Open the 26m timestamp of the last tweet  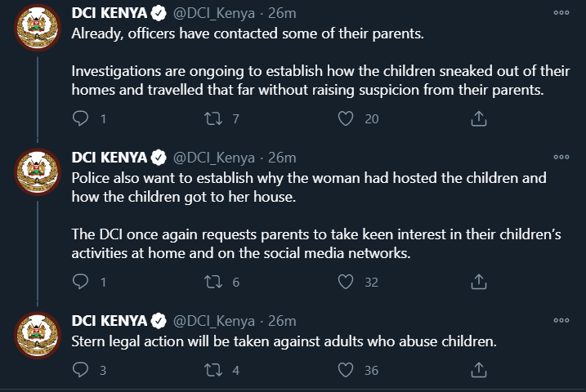(282, 321)
